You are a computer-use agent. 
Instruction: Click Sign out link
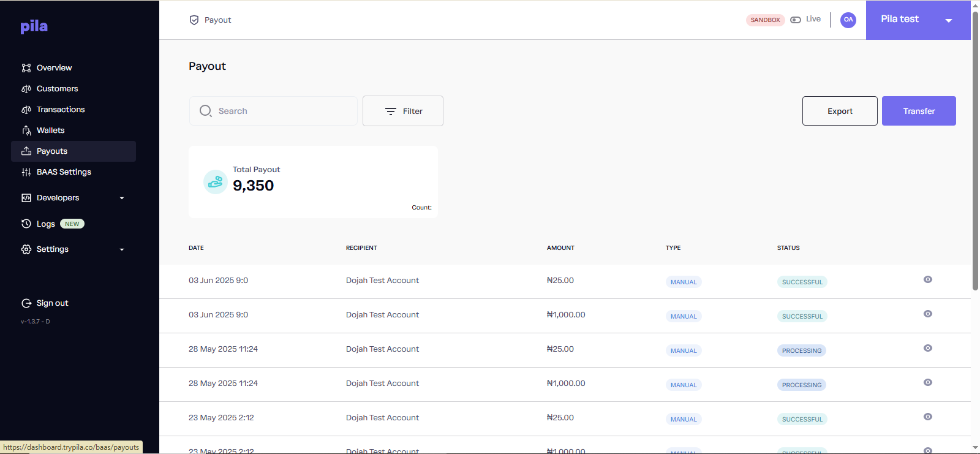[52, 303]
